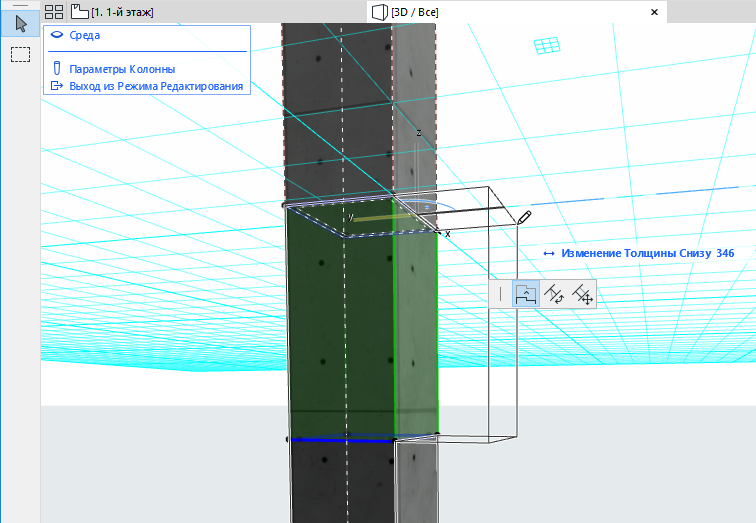Click the value 346 in the tracker
The width and height of the screenshot is (756, 523).
pos(725,253)
